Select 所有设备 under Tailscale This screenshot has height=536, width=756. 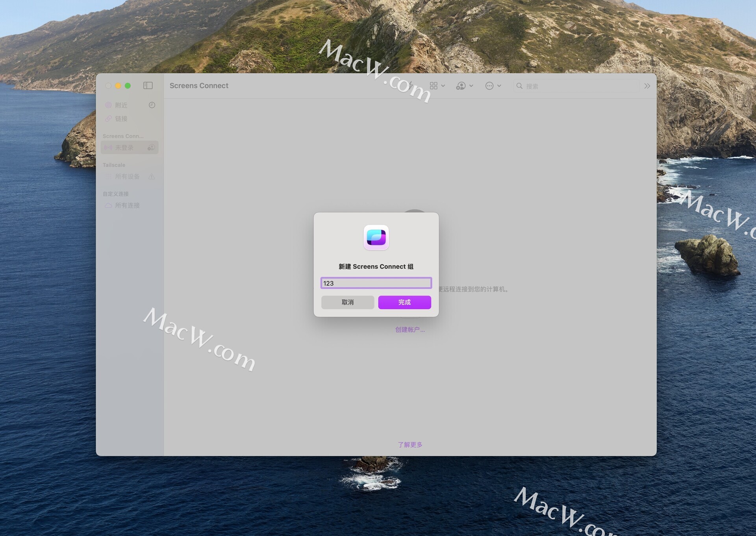[x=127, y=177]
